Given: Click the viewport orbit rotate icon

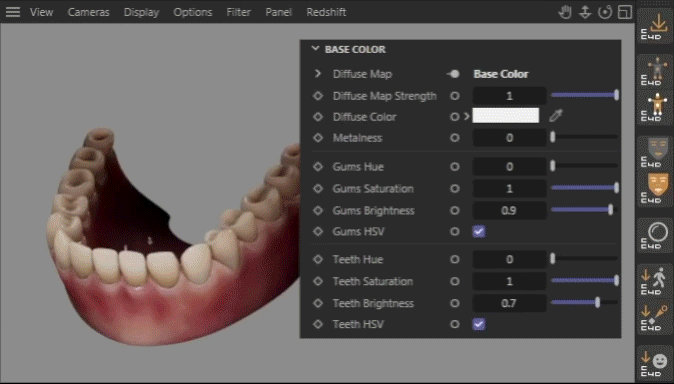Looking at the screenshot, I should point(605,12).
